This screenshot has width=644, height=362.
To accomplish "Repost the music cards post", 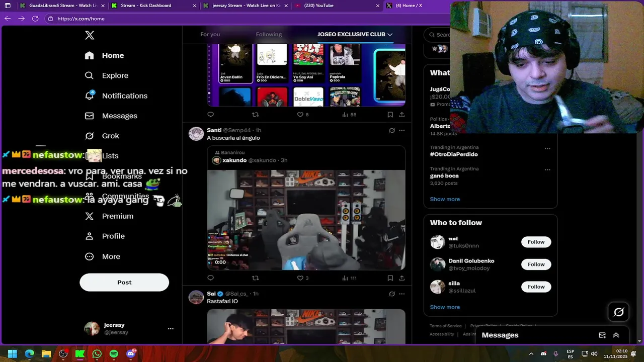I will point(255,115).
